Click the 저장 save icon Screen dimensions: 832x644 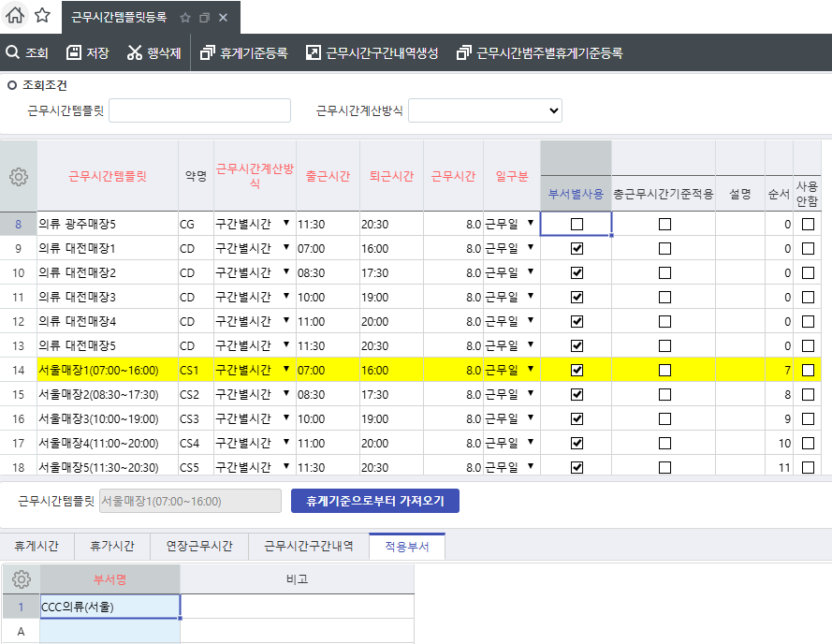74,53
